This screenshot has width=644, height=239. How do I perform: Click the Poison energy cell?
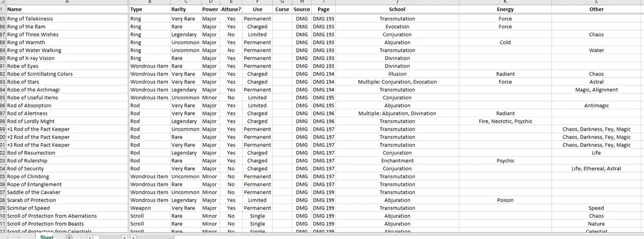click(505, 200)
